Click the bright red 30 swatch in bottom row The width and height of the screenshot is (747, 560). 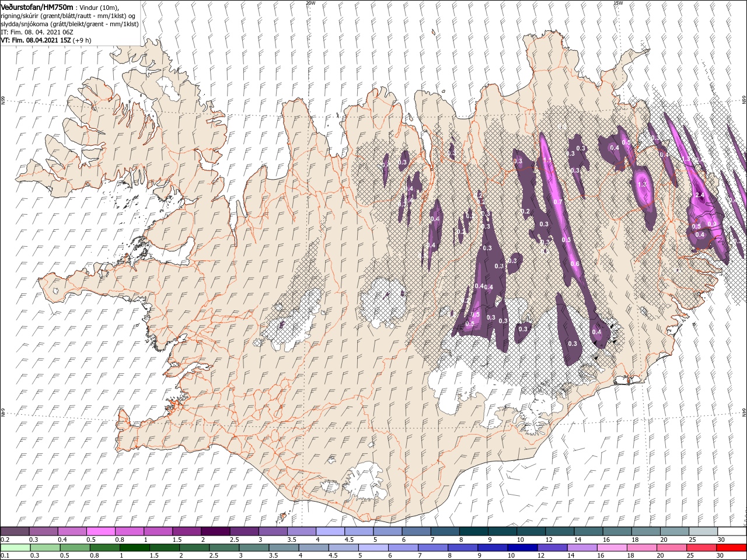(x=731, y=548)
